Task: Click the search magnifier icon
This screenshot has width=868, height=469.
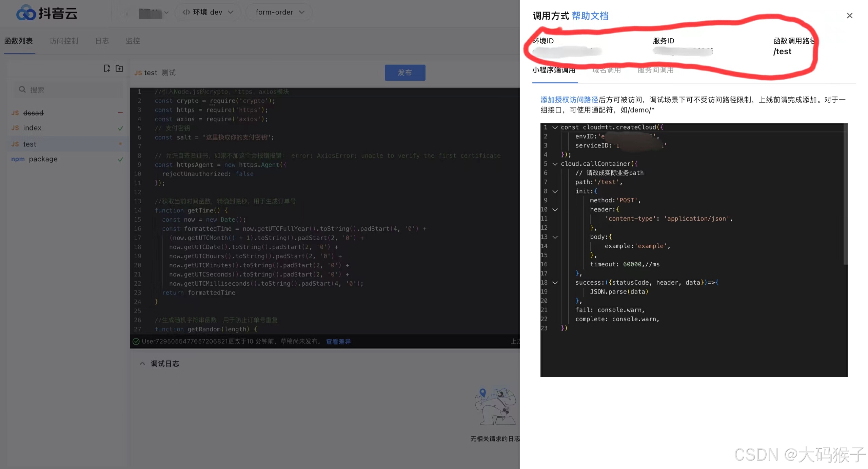Action: (22, 89)
